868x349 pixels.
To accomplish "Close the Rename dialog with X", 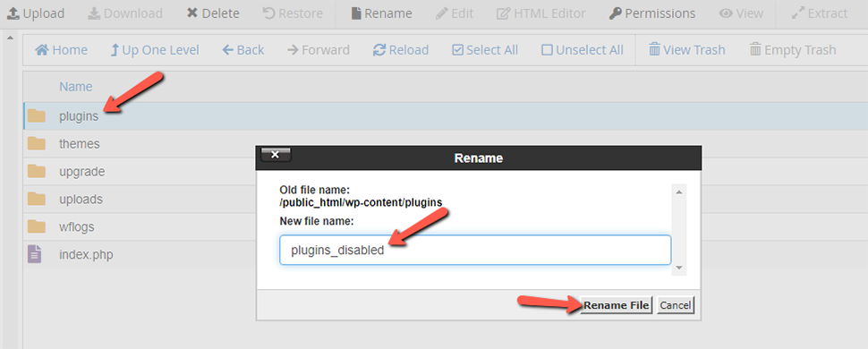I will pos(276,155).
